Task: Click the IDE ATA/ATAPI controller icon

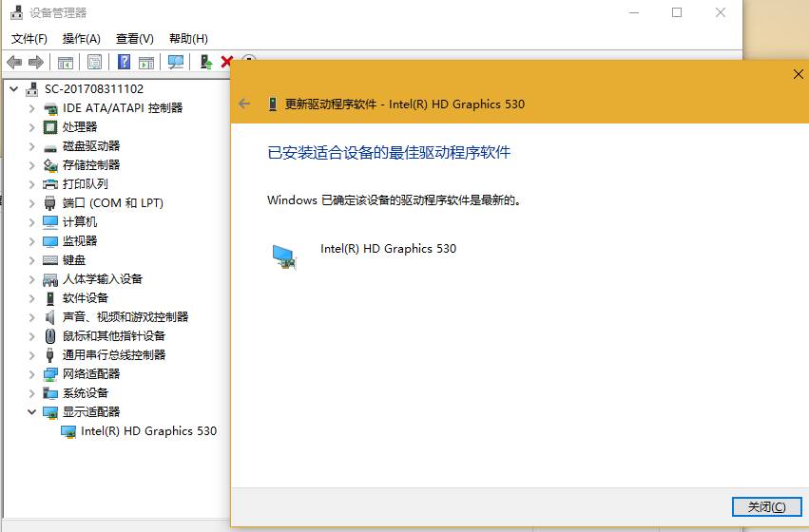Action: tap(50, 108)
